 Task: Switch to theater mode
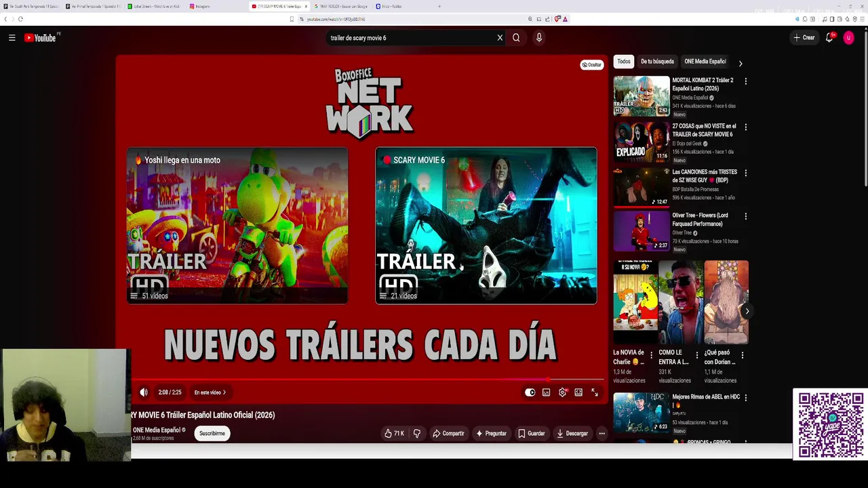click(x=578, y=392)
